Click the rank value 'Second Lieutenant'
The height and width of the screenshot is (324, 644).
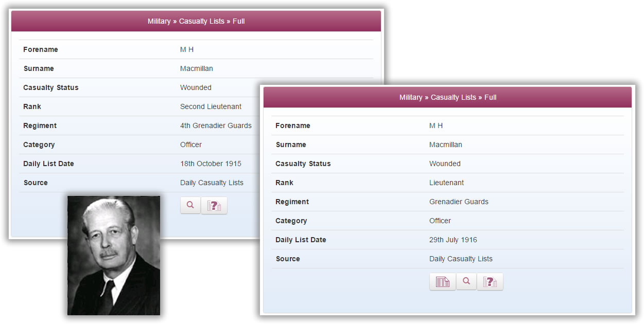[x=211, y=106]
